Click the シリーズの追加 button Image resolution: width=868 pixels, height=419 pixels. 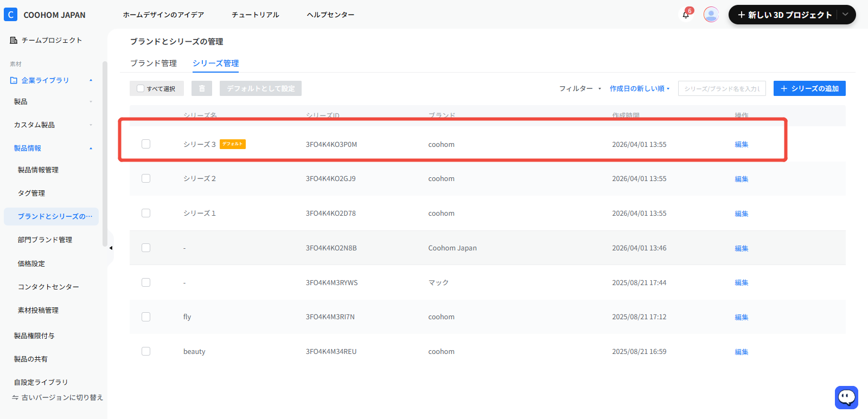[809, 88]
